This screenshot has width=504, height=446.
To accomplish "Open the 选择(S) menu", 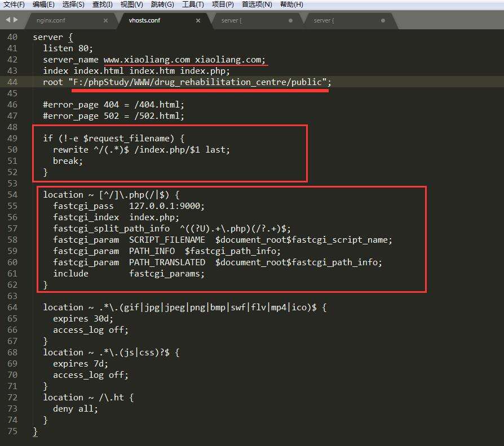I will (73, 5).
